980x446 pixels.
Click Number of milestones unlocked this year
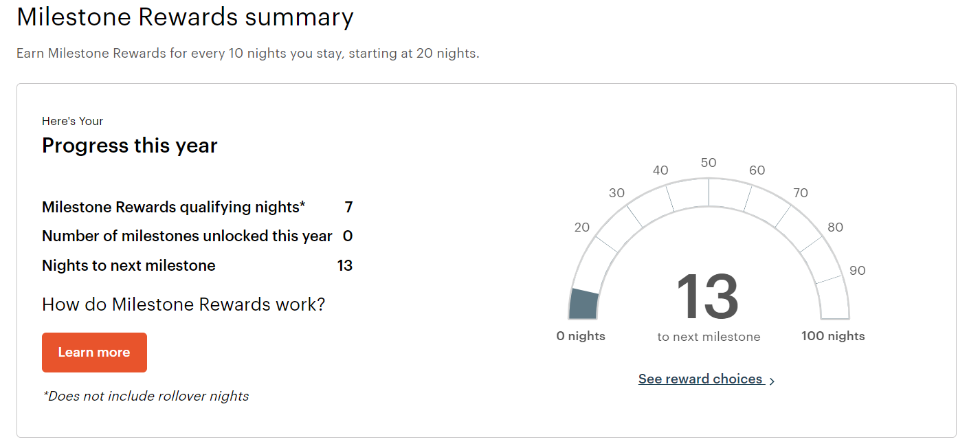click(x=187, y=236)
